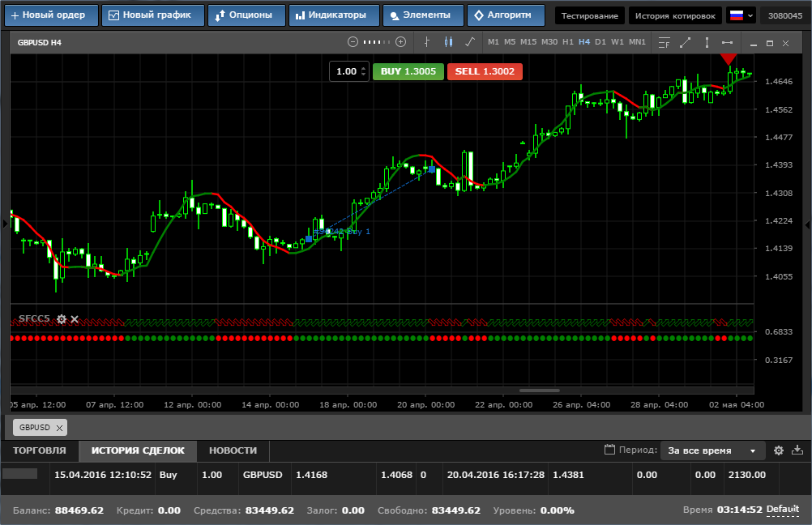Image resolution: width=812 pixels, height=525 pixels.
Task: Zoom out the chart with minus icon
Action: (x=353, y=42)
